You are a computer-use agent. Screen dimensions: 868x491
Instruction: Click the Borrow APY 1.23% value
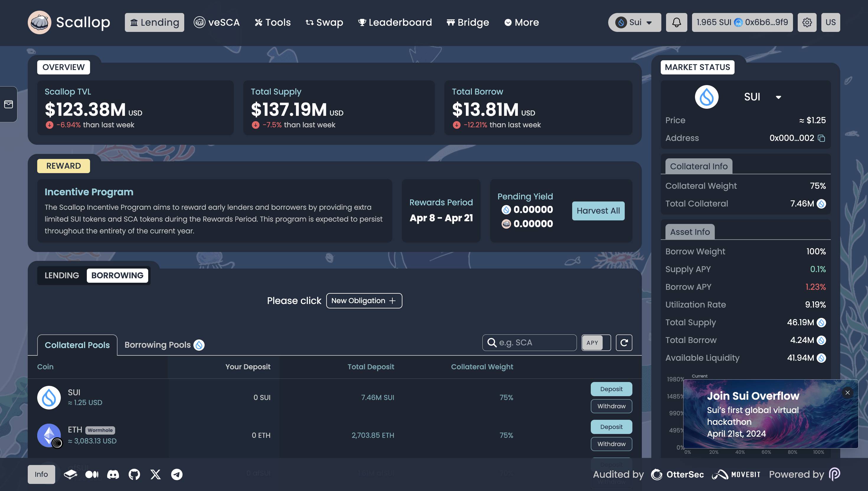tap(815, 287)
